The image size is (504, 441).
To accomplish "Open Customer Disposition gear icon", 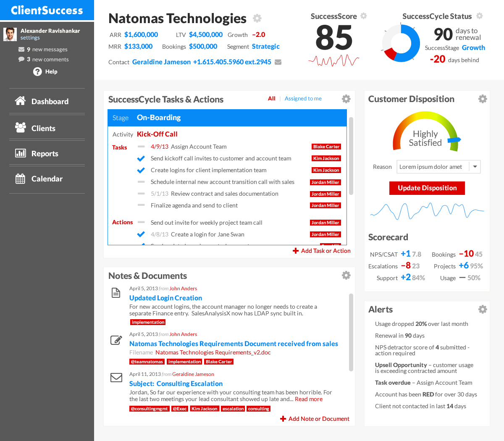I will click(483, 99).
